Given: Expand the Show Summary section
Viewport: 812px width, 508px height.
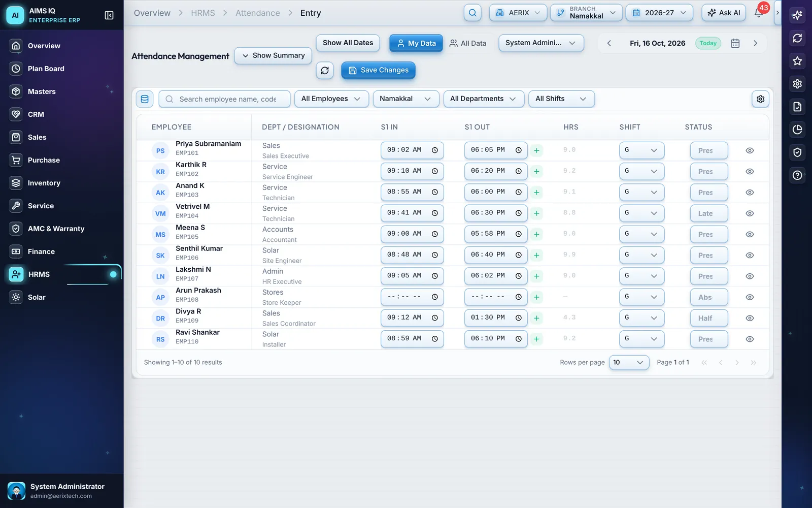Looking at the screenshot, I should pyautogui.click(x=273, y=55).
